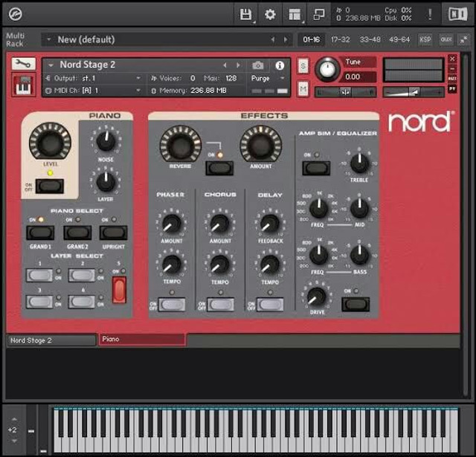Select the GRAND1 piano button
The height and width of the screenshot is (457, 476).
click(40, 233)
